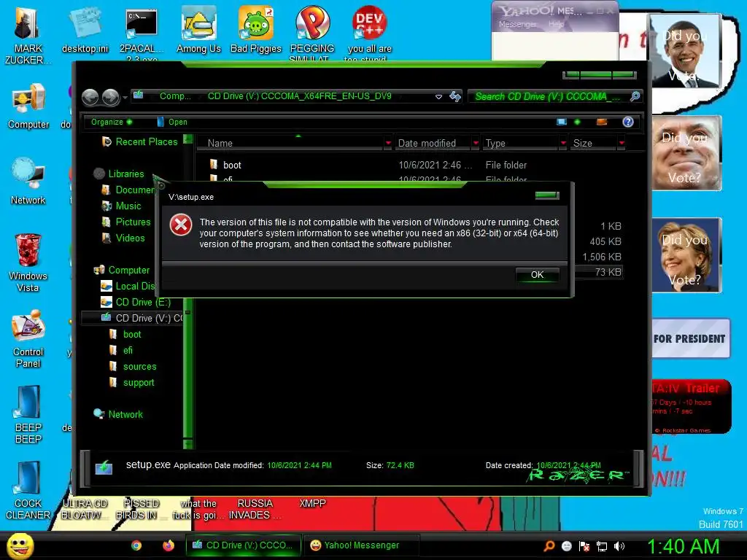Open the MARK ZUCKER desktop icon
Image resolution: width=747 pixels, height=560 pixels.
pos(27,35)
